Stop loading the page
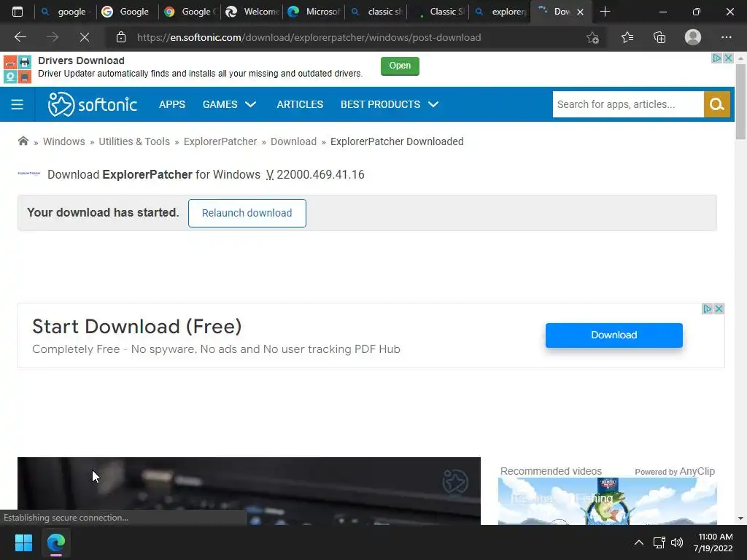 (x=85, y=37)
